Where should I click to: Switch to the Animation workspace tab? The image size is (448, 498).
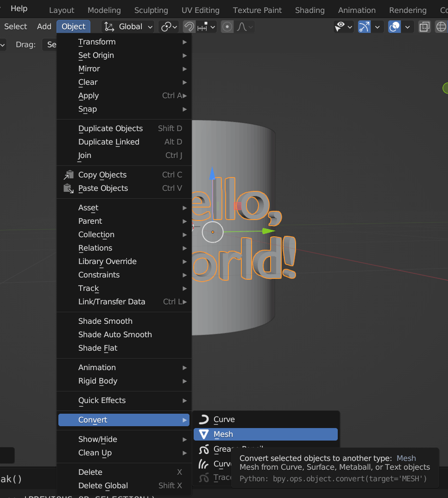357,11
